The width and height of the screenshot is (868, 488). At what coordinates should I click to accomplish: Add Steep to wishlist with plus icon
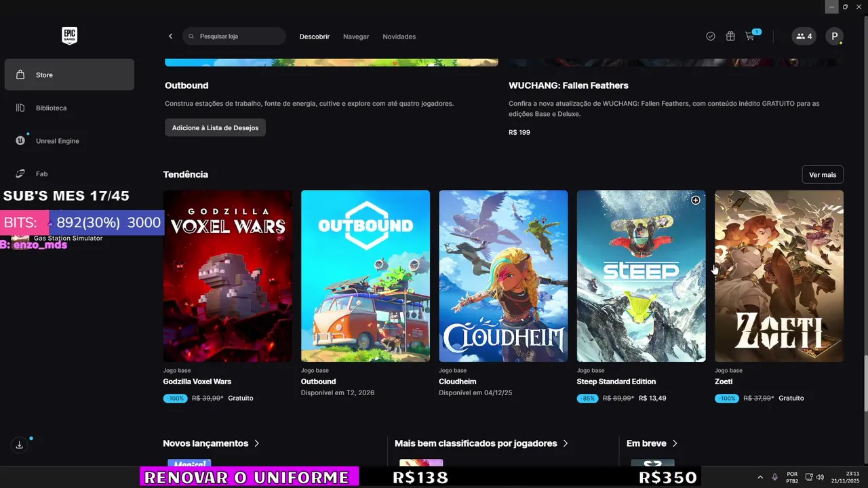[x=695, y=200]
